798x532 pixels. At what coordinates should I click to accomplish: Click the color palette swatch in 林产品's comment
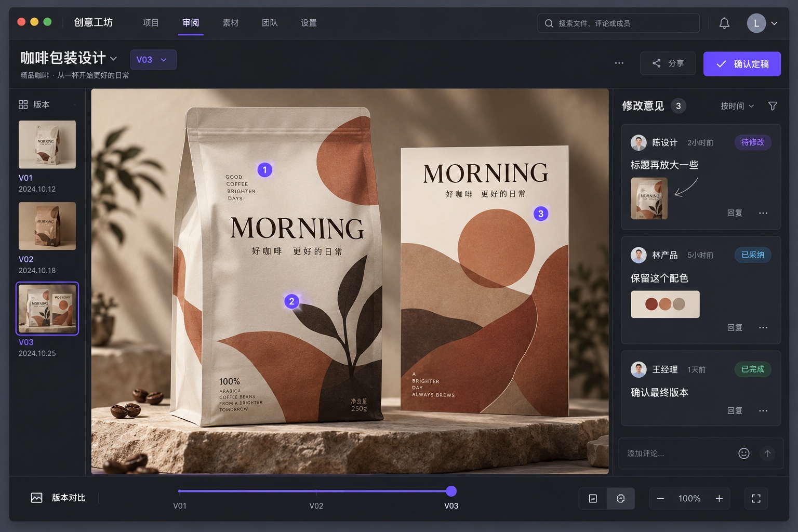(x=665, y=304)
